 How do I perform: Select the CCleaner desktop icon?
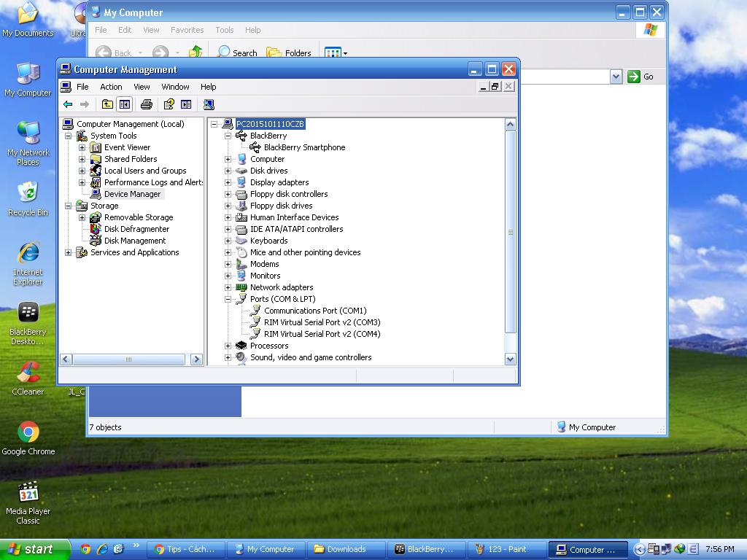point(28,378)
